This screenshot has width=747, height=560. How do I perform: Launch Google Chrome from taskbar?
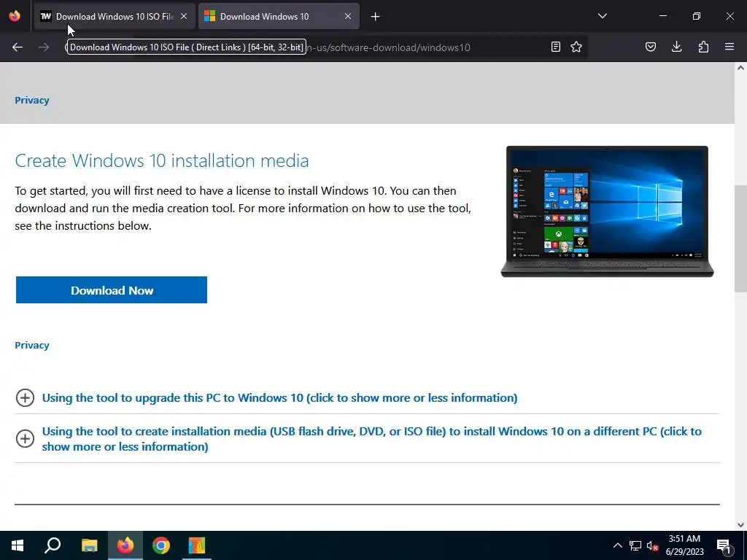point(161,545)
